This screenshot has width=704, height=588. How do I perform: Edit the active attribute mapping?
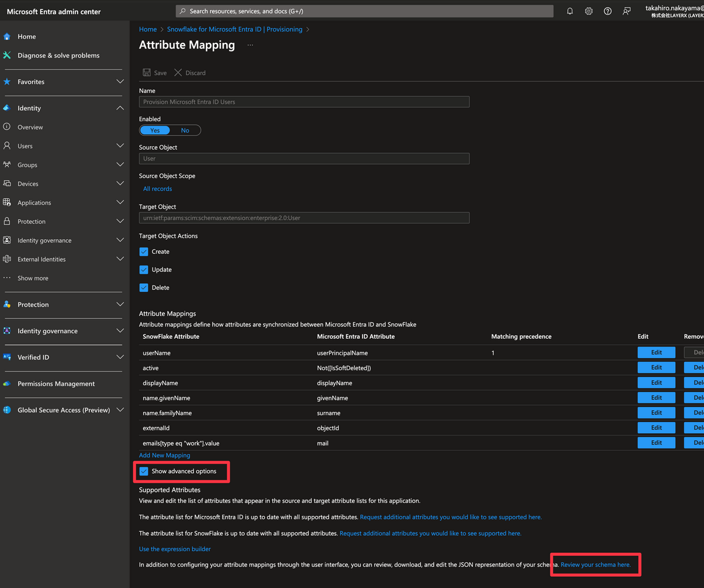point(656,368)
